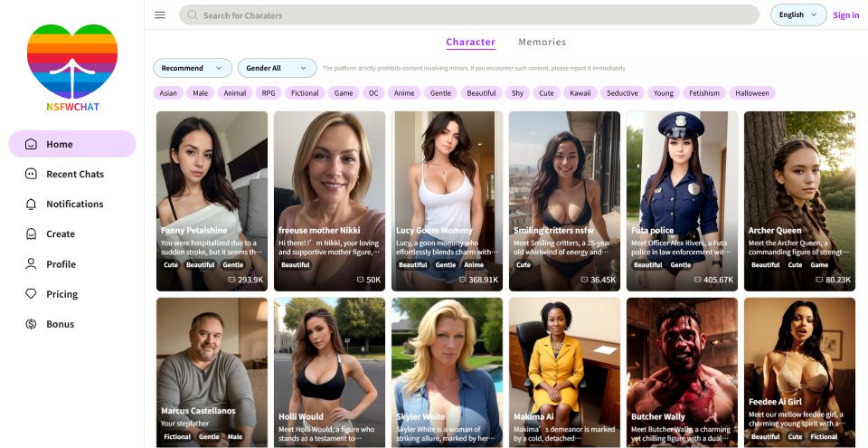Toggle the RPG filter tag
The height and width of the screenshot is (448, 868).
[268, 93]
